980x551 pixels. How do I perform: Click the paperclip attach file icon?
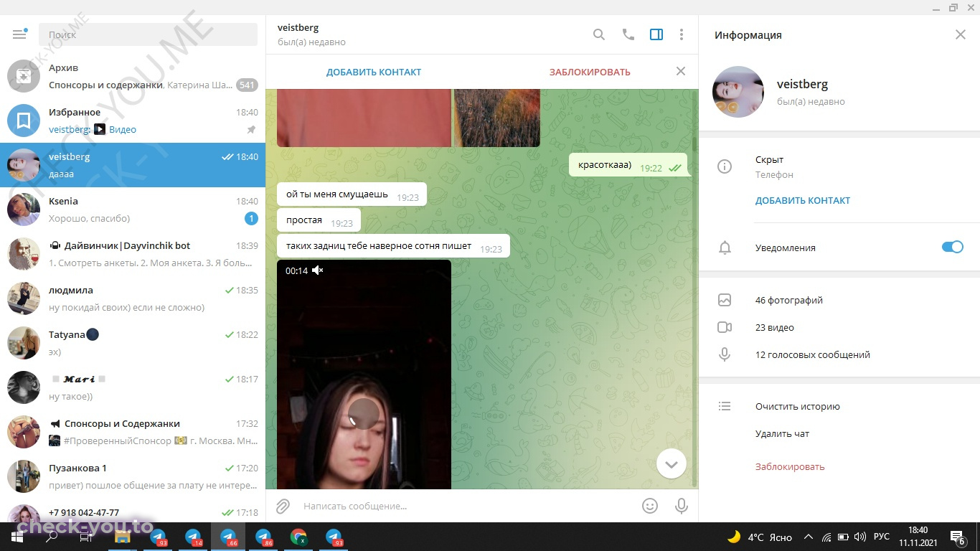click(x=283, y=507)
